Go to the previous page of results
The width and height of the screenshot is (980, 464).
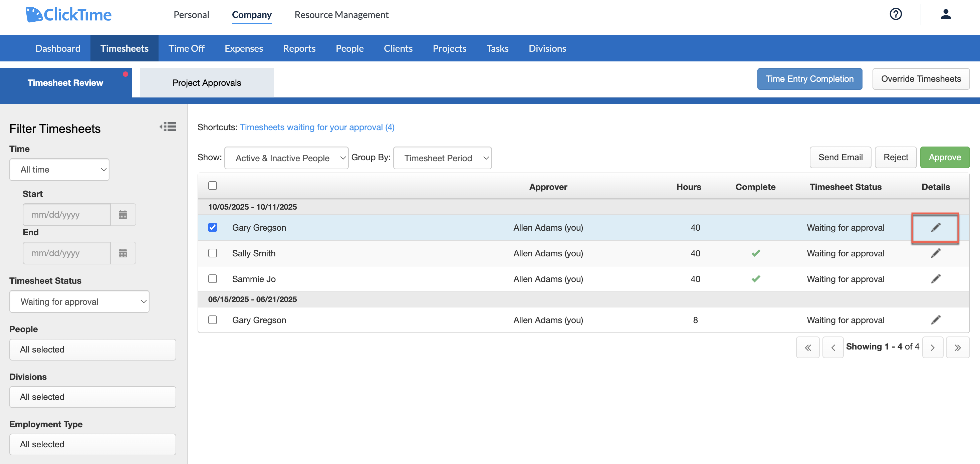[833, 347]
